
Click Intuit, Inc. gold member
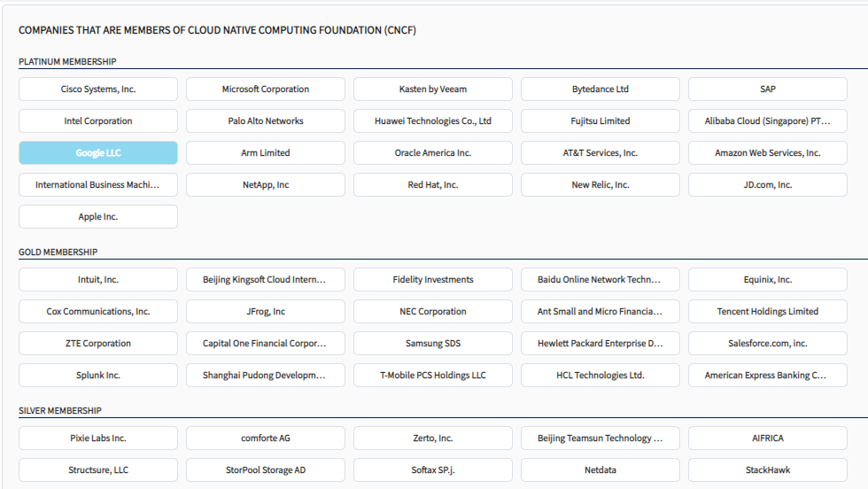coord(98,280)
